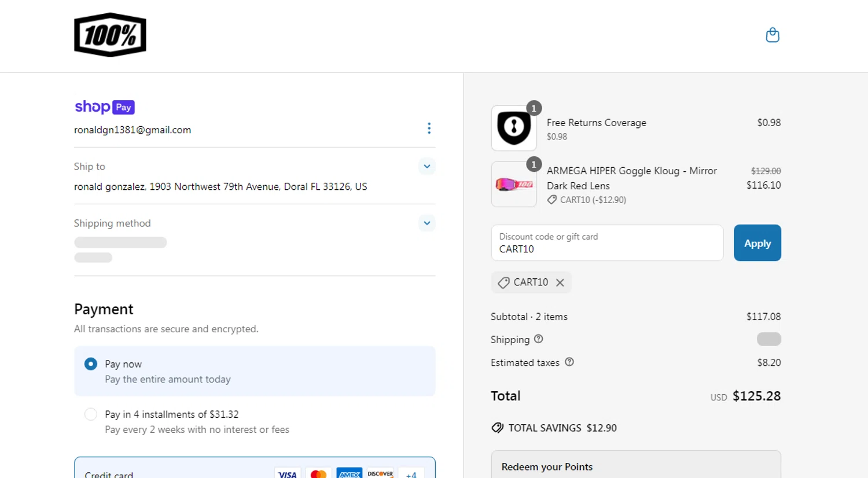This screenshot has height=478, width=868.
Task: Click the ARMEGA HIPER Goggle thumbnail
Action: pyautogui.click(x=514, y=184)
